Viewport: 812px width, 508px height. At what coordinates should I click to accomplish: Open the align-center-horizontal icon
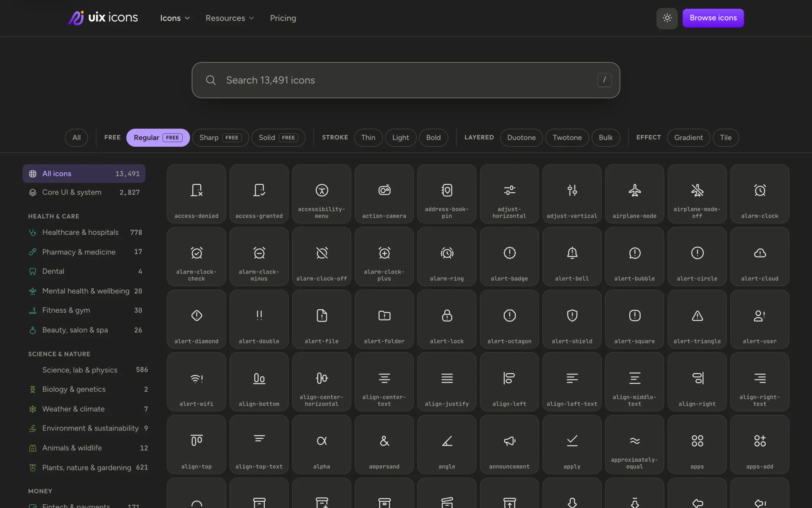322,382
